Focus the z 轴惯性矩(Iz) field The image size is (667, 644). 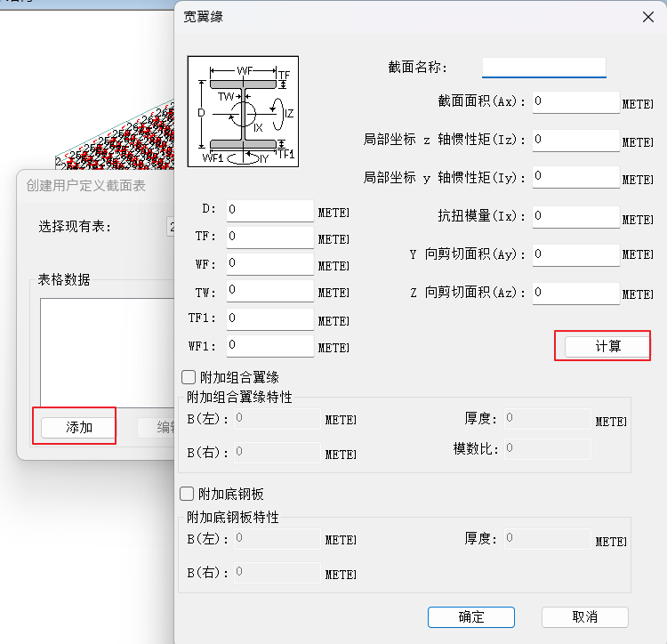[576, 141]
